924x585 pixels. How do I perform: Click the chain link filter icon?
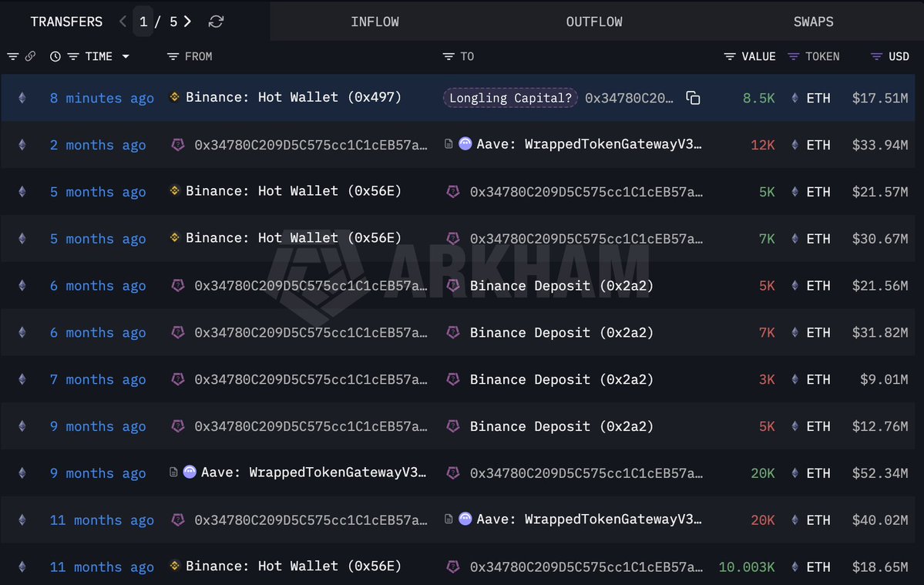tap(30, 56)
